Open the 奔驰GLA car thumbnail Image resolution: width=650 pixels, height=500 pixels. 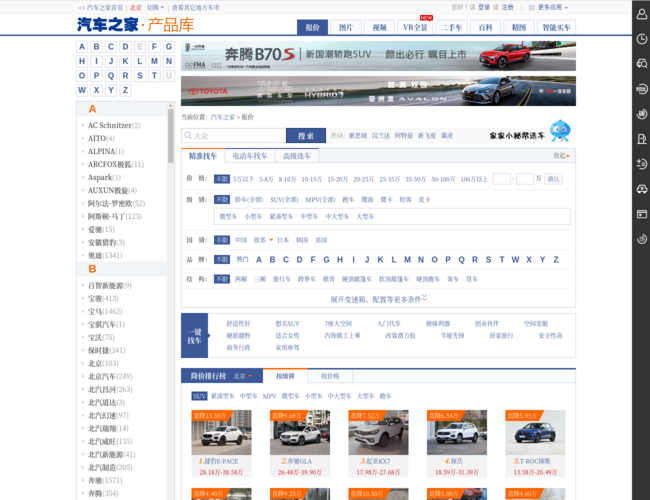tap(300, 432)
